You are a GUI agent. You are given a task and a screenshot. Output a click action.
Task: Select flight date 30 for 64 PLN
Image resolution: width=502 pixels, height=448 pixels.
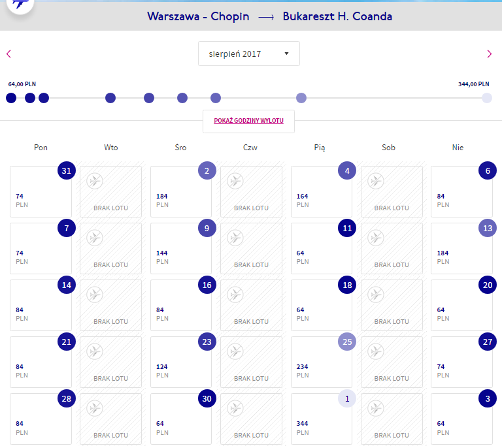(x=181, y=419)
